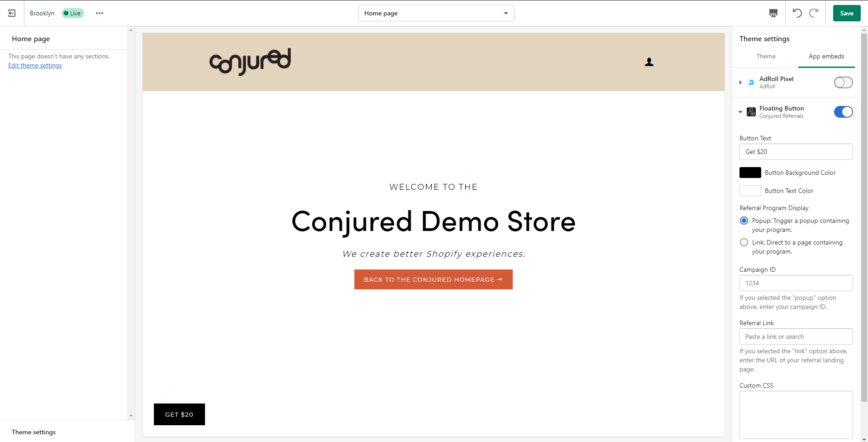
Task: Click the Save button
Action: click(847, 13)
